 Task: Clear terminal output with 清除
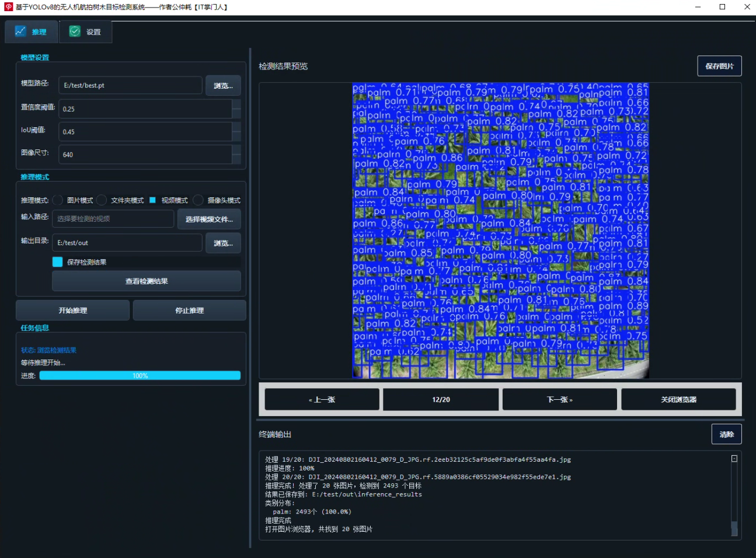coord(726,434)
